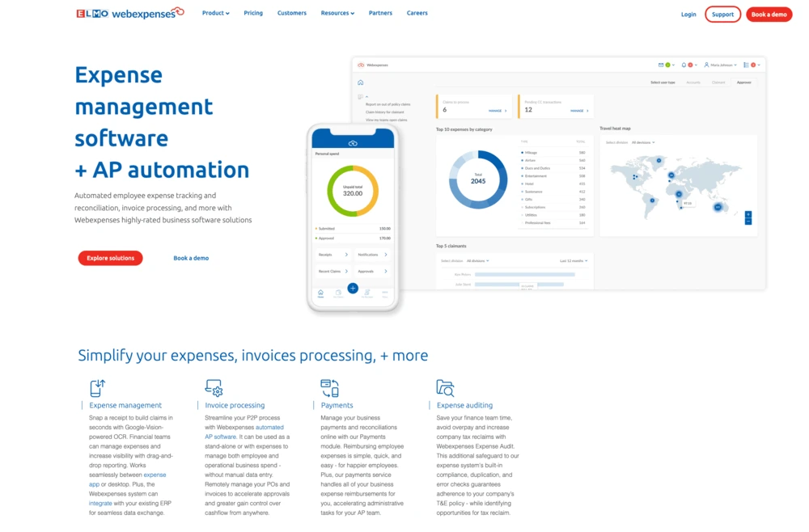This screenshot has width=809, height=532.
Task: Click the Invoice processing gear icon
Action: pyautogui.click(x=214, y=387)
